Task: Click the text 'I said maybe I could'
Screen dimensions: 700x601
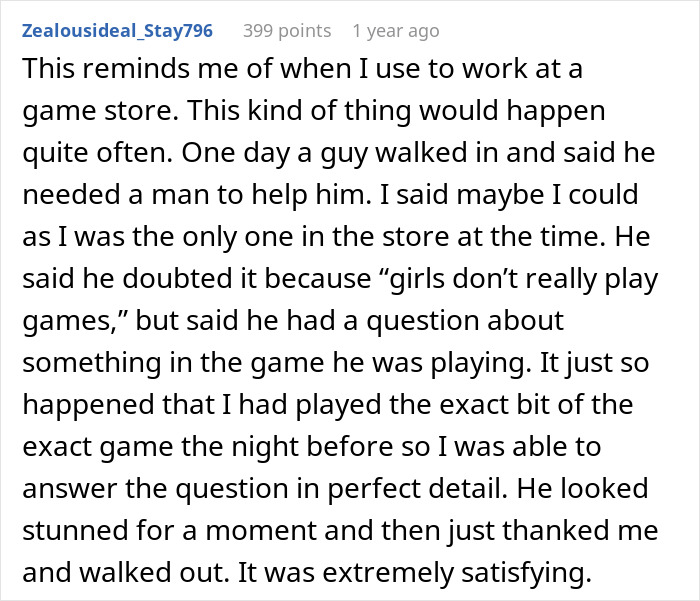Action: [x=509, y=195]
